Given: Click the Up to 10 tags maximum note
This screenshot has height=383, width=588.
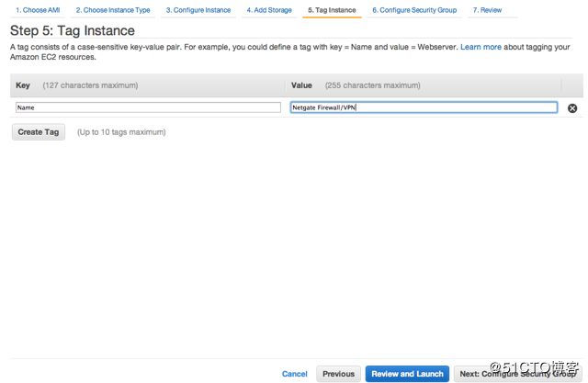Looking at the screenshot, I should 121,132.
